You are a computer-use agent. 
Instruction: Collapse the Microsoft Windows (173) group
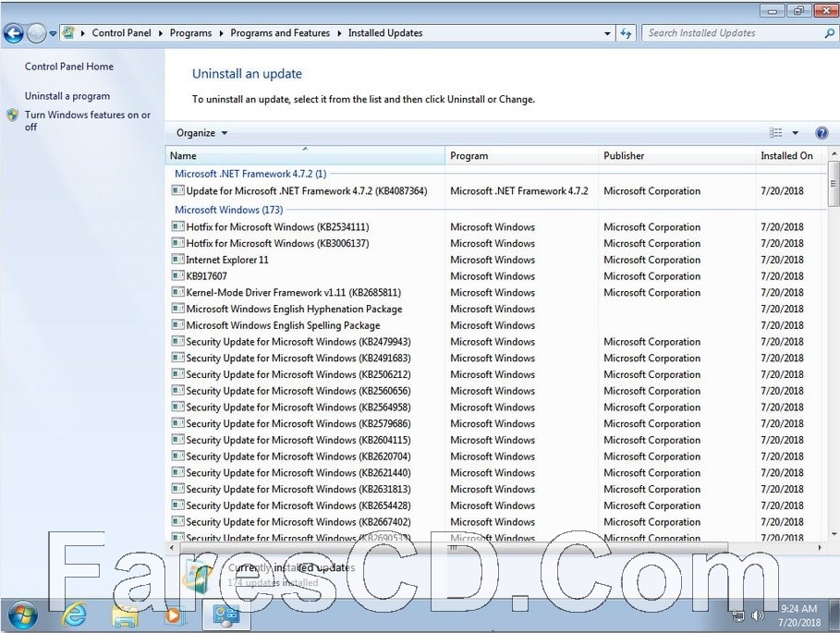(x=229, y=210)
